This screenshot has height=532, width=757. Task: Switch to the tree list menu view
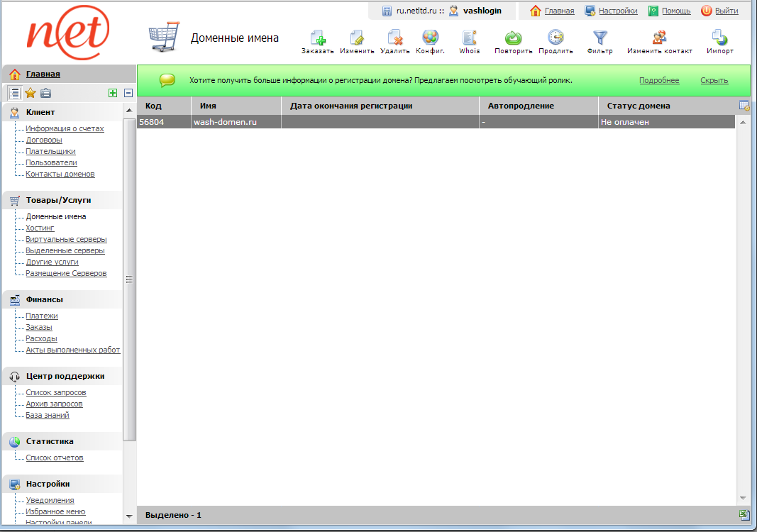[x=14, y=93]
